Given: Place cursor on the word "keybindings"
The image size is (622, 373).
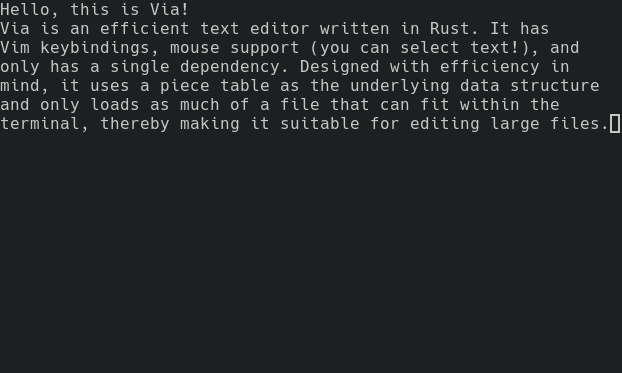Looking at the screenshot, I should point(95,48).
